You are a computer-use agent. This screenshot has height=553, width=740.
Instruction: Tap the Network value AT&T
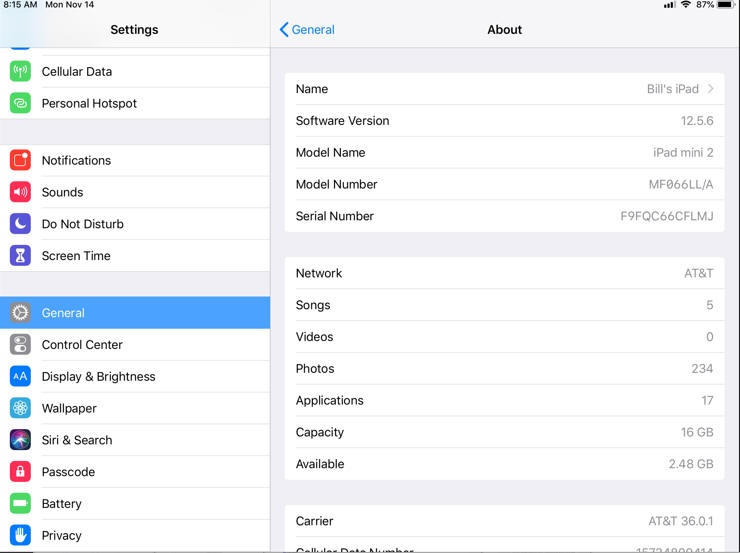click(699, 273)
